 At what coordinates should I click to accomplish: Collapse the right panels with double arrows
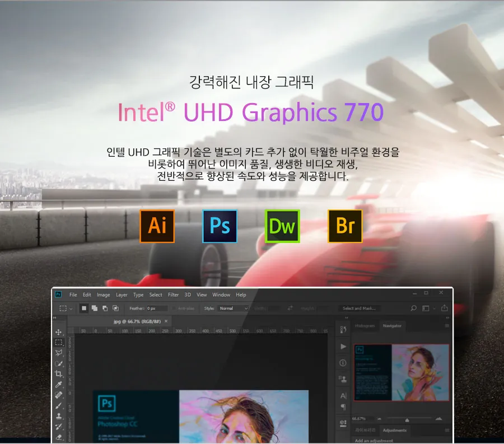447,317
